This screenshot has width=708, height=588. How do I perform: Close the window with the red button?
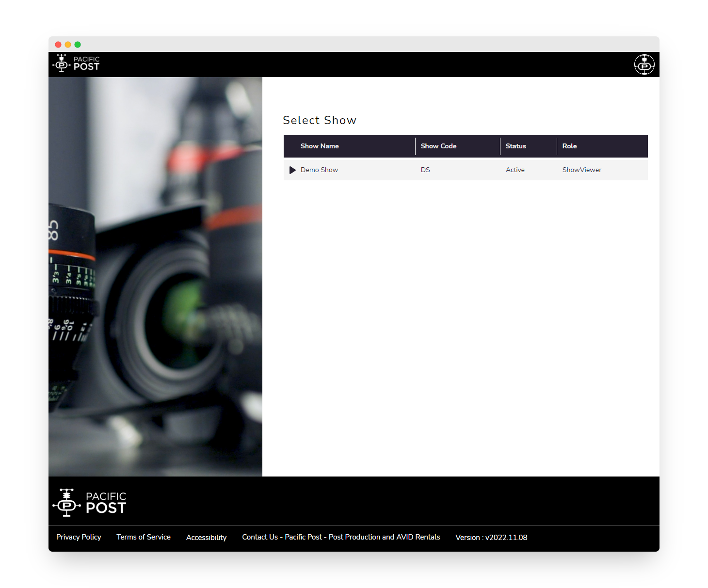[58, 45]
